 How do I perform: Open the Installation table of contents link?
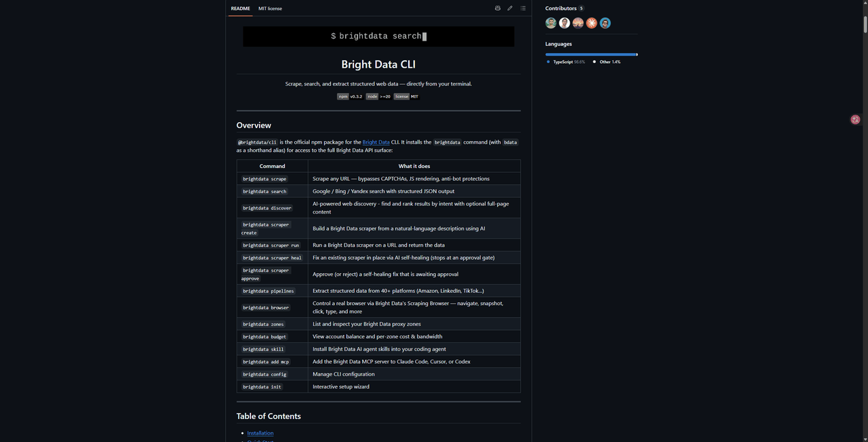(260, 433)
